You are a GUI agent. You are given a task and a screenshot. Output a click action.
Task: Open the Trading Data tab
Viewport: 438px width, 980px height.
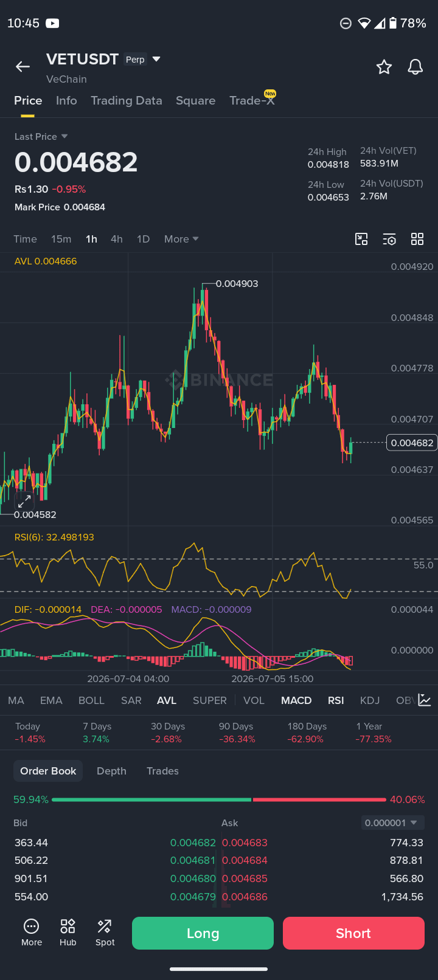(127, 101)
